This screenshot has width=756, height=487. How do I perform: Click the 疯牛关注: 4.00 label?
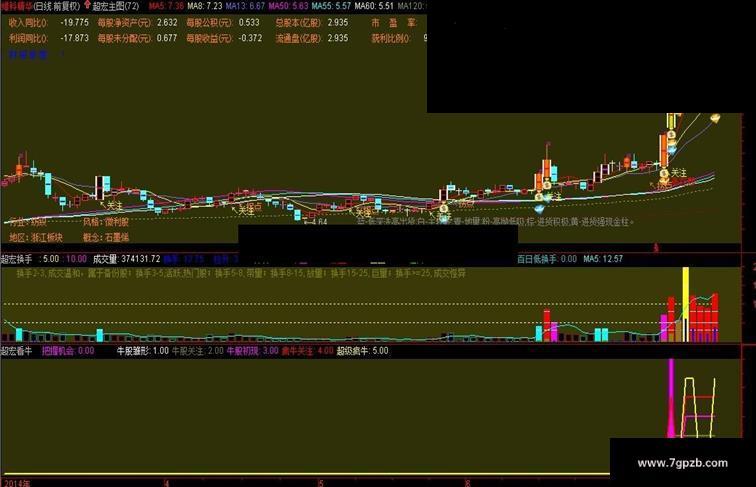[x=308, y=351]
